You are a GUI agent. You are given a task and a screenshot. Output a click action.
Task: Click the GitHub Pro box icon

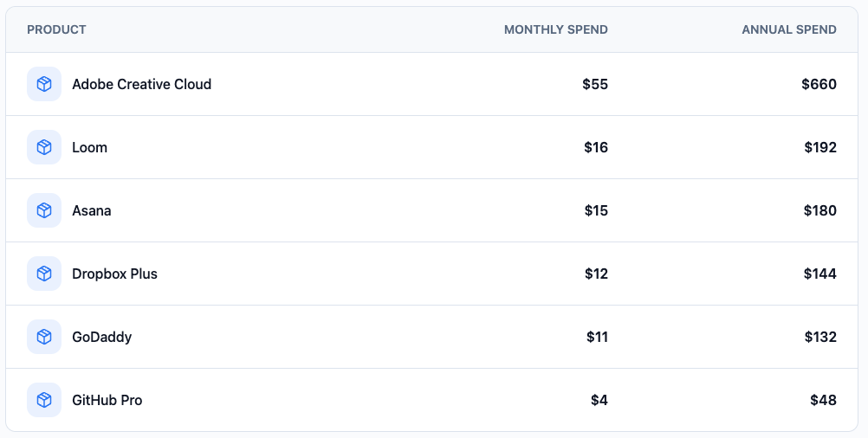tap(44, 400)
